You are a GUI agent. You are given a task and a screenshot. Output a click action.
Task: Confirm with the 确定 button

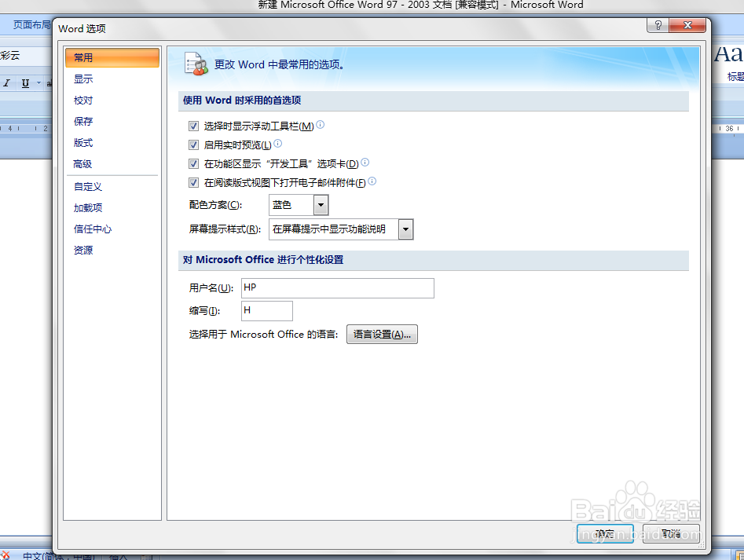605,534
